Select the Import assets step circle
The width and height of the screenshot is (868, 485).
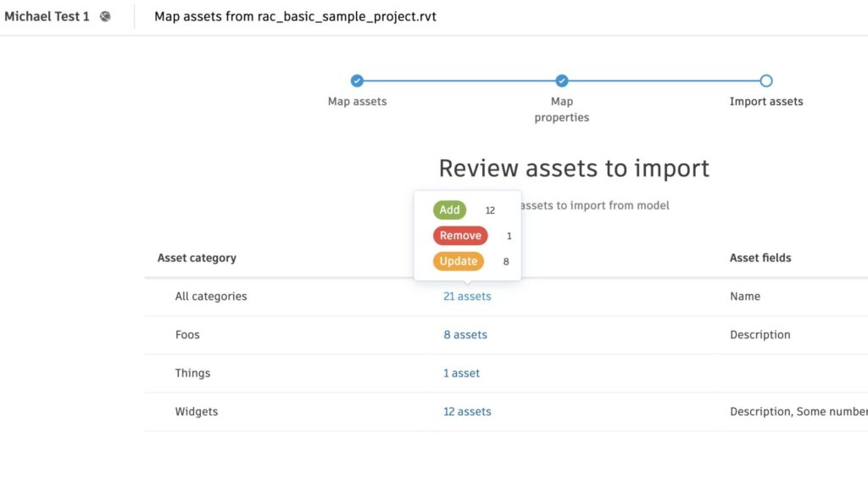pos(766,81)
